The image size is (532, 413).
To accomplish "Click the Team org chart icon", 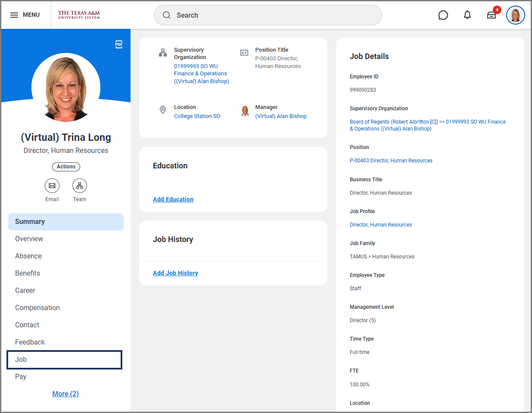I will [80, 186].
